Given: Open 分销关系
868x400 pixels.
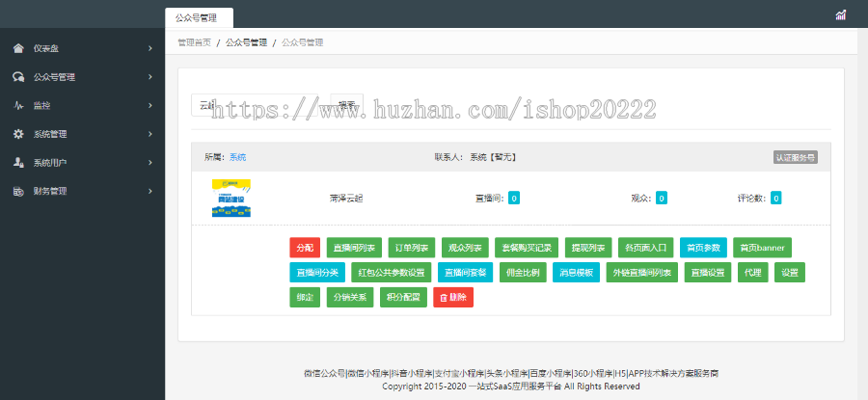Looking at the screenshot, I should [350, 298].
